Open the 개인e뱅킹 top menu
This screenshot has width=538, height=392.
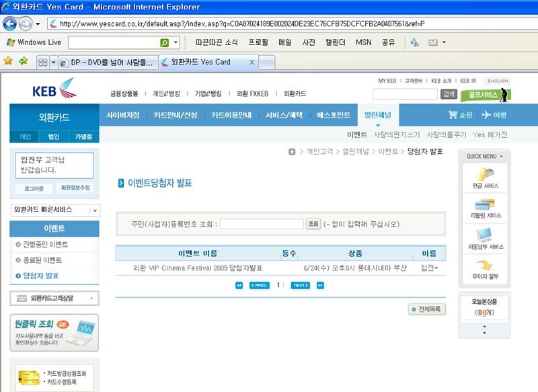(x=166, y=93)
